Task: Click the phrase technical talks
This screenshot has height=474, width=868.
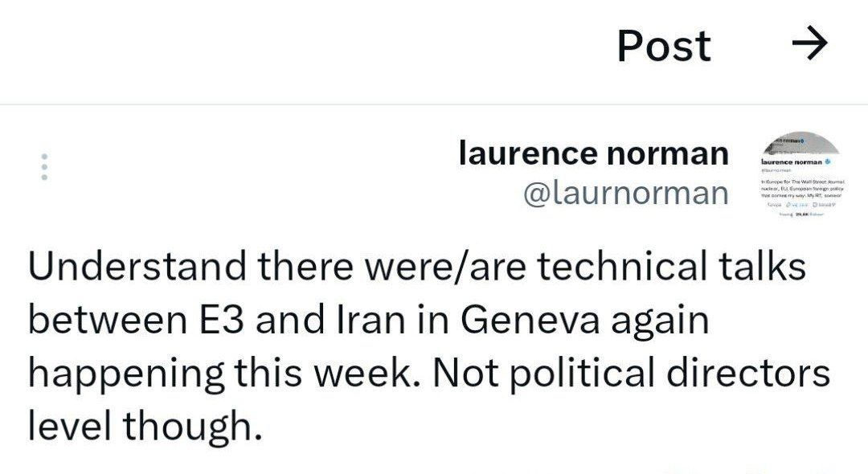Action: pos(671,266)
